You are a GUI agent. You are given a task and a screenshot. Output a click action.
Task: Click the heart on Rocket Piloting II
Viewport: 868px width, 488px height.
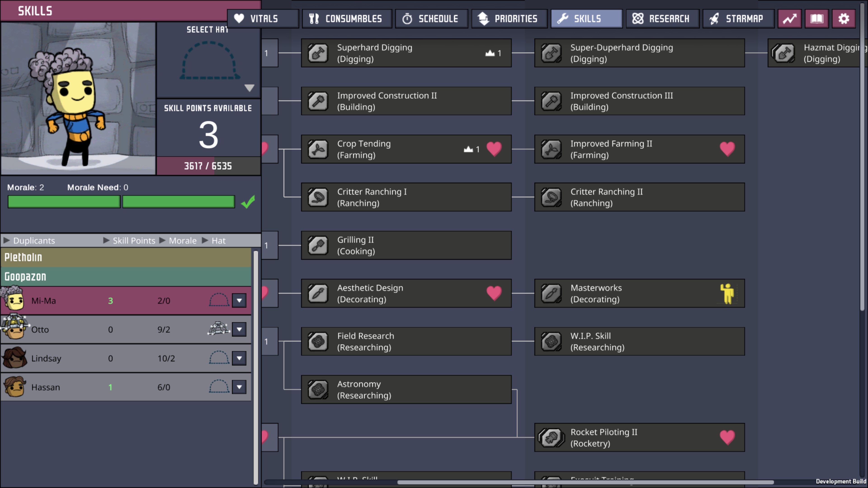(x=727, y=437)
